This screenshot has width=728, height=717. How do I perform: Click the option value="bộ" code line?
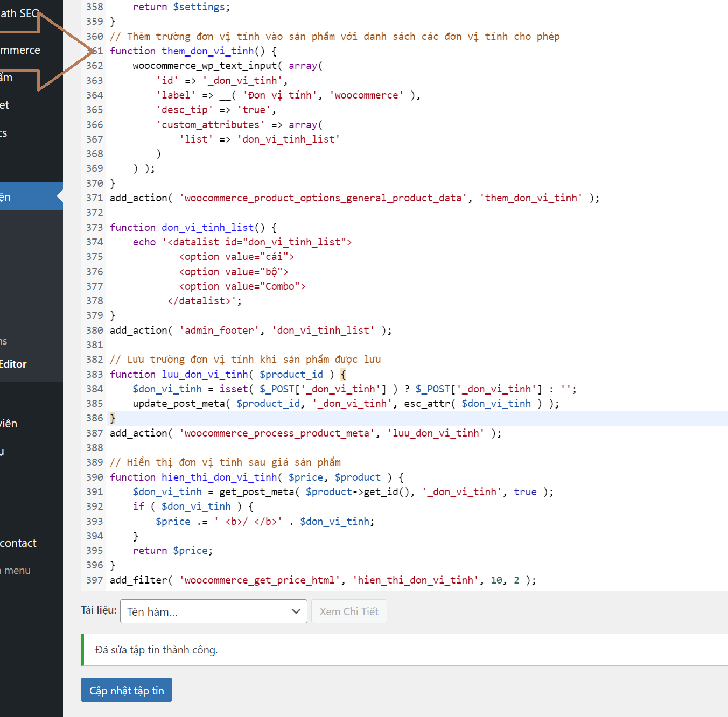click(234, 271)
